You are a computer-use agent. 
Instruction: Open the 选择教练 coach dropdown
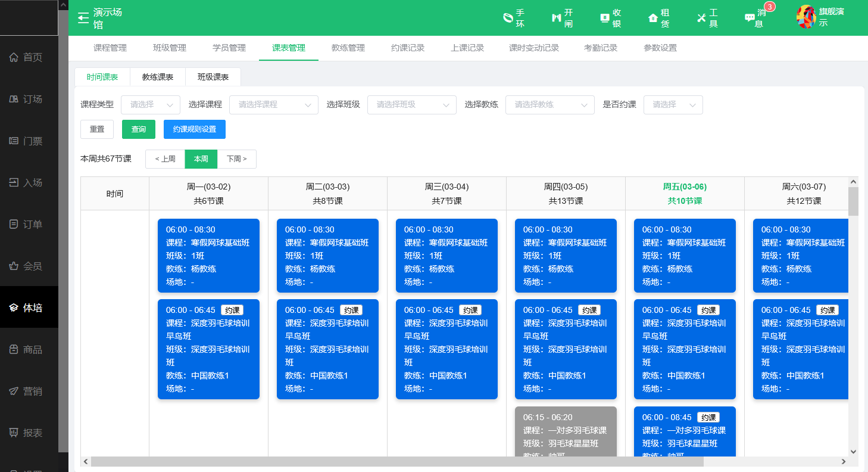pos(549,105)
